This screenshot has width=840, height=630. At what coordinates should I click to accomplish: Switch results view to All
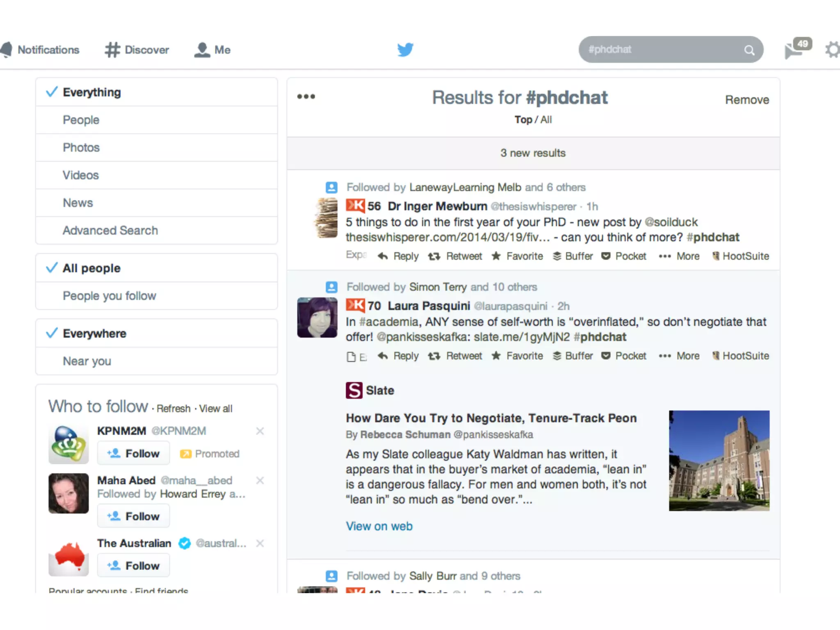pos(546,120)
